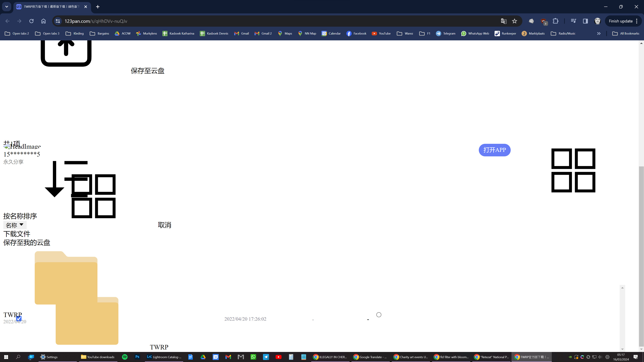Open the WhatsApp Web bookmark

(x=475, y=34)
